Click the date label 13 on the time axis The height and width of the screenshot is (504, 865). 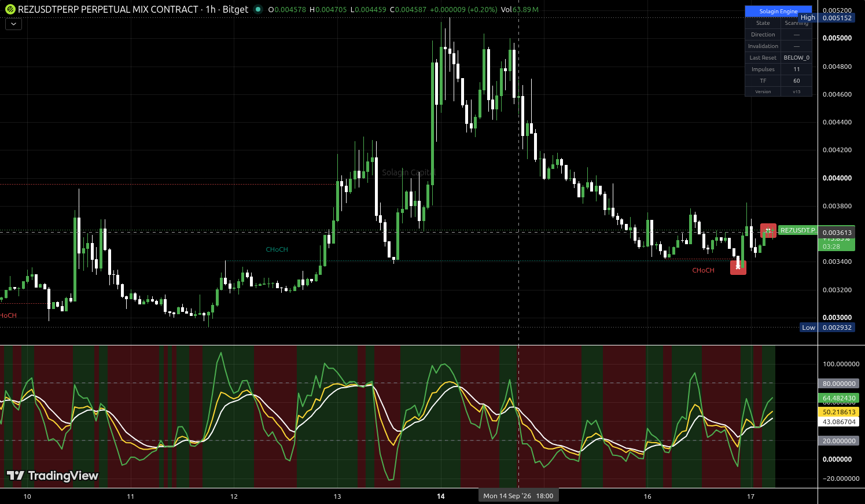[337, 496]
